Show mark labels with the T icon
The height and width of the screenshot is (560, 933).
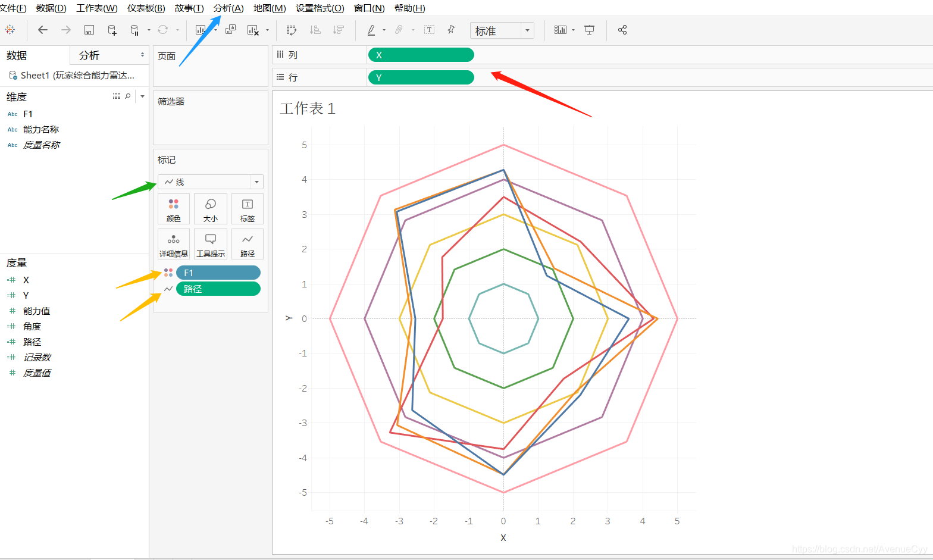point(429,30)
